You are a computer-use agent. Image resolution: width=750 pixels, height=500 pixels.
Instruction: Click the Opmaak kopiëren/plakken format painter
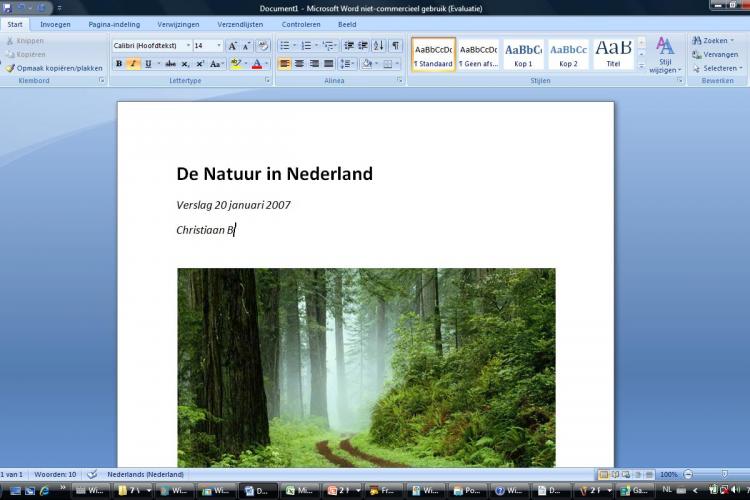(x=54, y=68)
